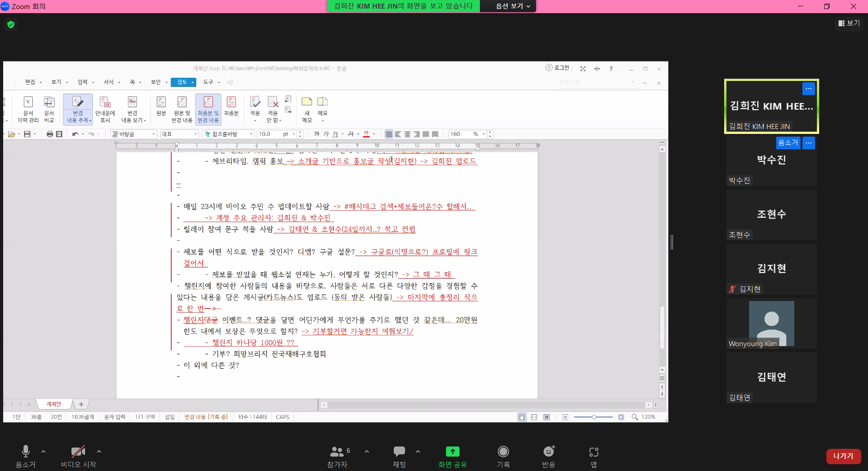Screen dimensions: 868x471
Task: Open 변경 내용 보기 dropdown
Action: click(x=133, y=109)
